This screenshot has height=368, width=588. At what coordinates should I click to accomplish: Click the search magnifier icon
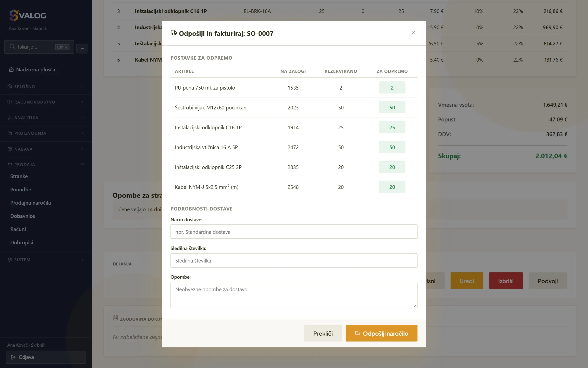[x=12, y=47]
